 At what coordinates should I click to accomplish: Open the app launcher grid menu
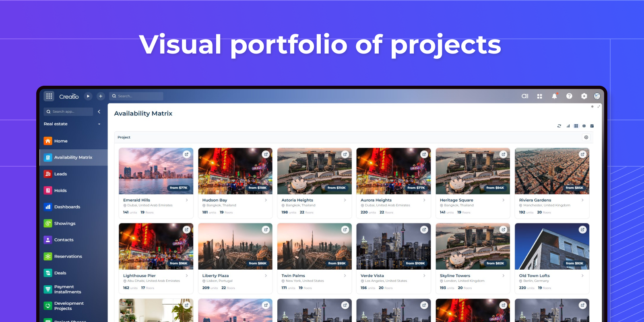pyautogui.click(x=49, y=96)
